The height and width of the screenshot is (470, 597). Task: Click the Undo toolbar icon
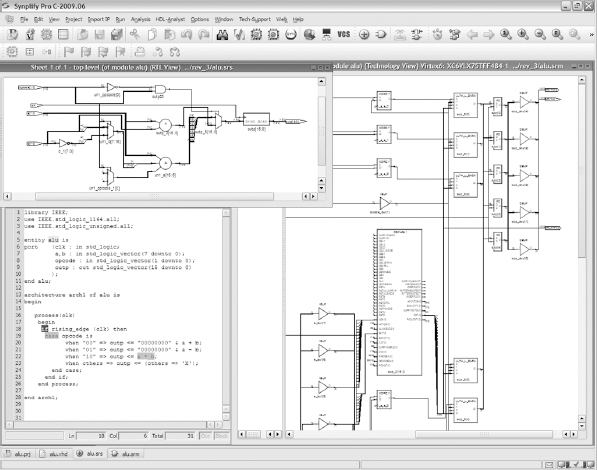(x=187, y=35)
